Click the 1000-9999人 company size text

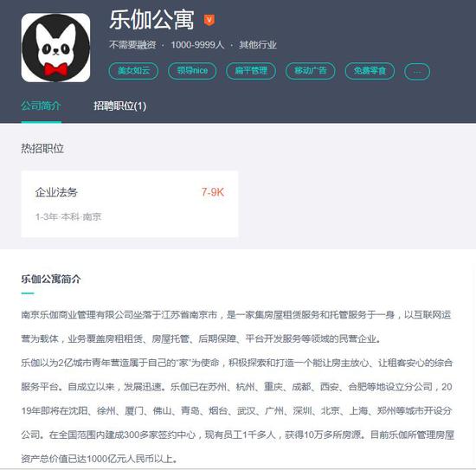coord(197,45)
